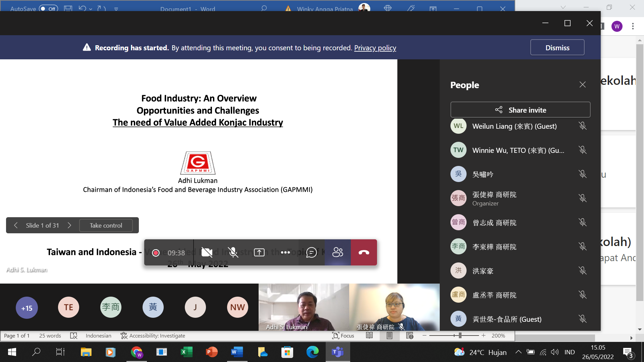This screenshot has height=362, width=644.
Task: Click Redo icon in Word title bar
Action: 101,8
